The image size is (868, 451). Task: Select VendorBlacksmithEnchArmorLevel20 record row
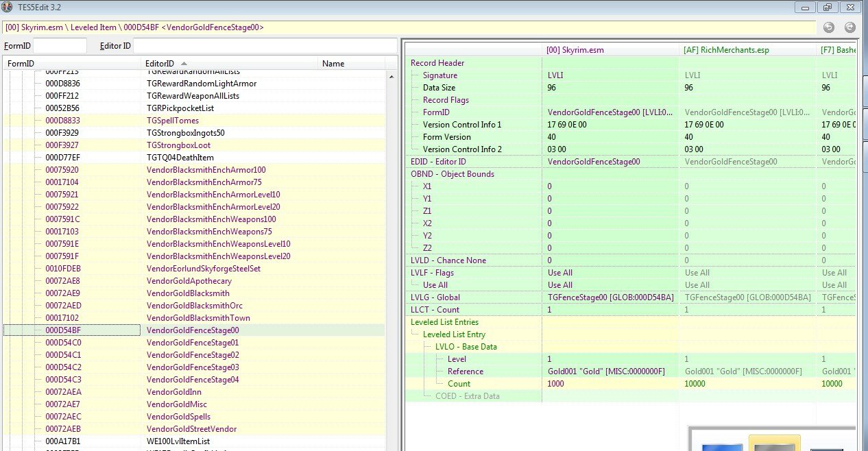point(195,206)
